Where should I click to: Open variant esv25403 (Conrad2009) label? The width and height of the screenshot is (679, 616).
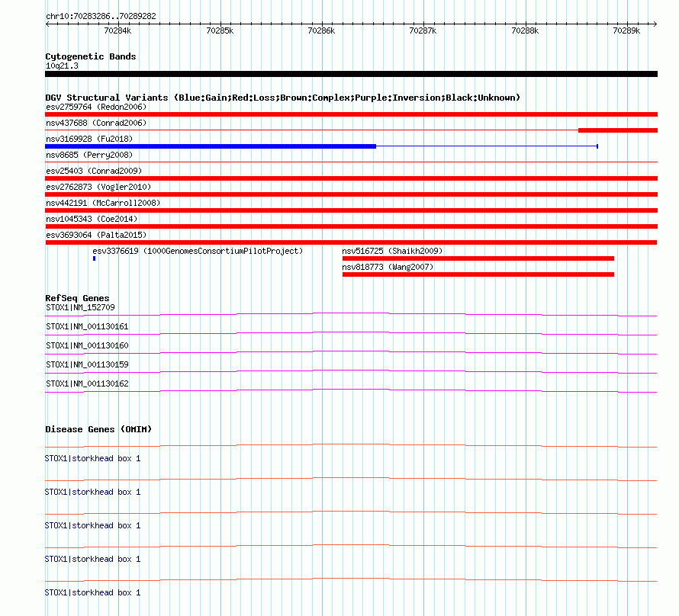coord(94,171)
